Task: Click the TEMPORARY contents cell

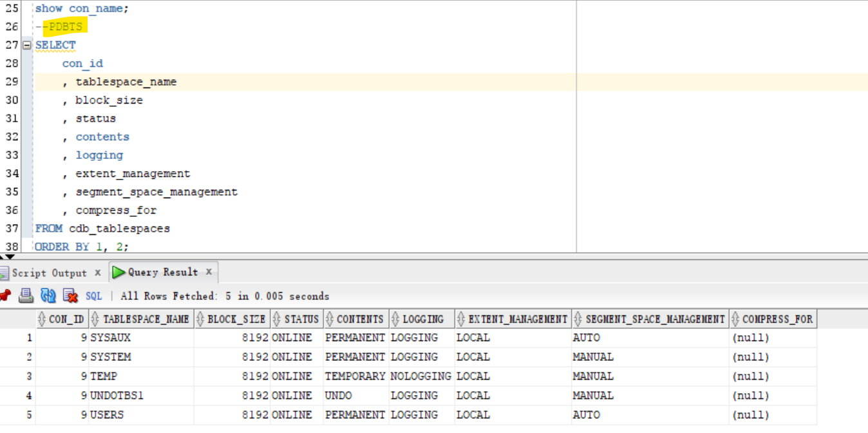Action: tap(355, 376)
